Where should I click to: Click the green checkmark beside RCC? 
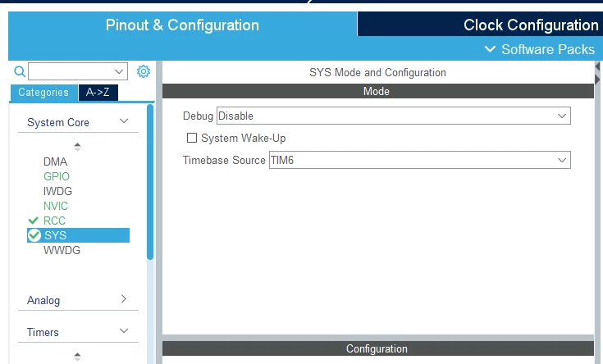coord(34,221)
